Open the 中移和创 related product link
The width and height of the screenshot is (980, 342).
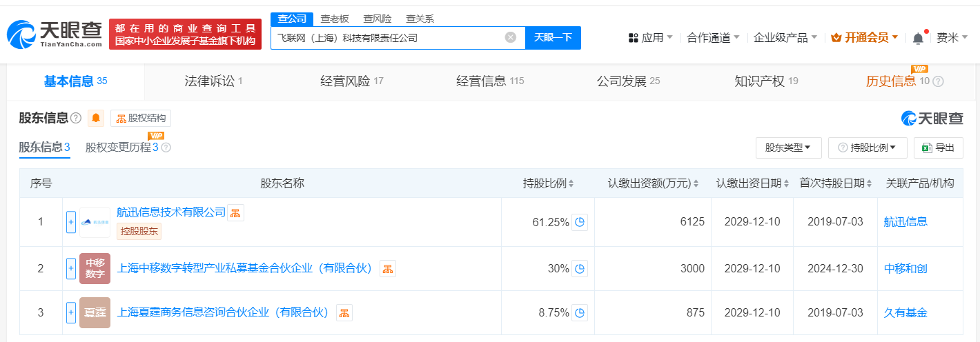click(905, 268)
